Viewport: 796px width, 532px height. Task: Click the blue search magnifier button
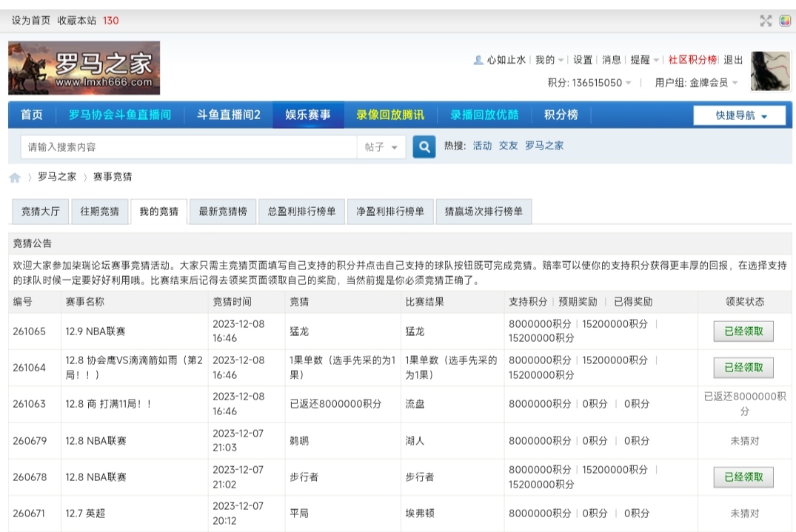click(x=424, y=147)
